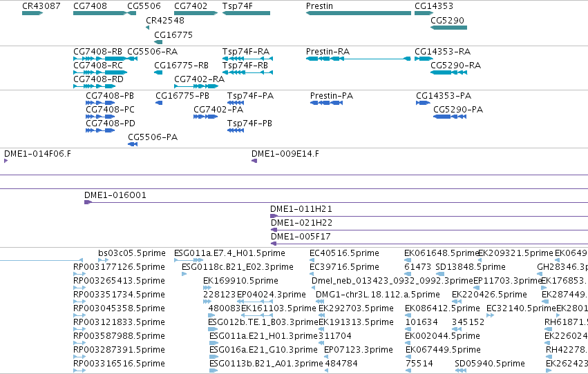Select the CG5506-RA transcript

[132, 59]
